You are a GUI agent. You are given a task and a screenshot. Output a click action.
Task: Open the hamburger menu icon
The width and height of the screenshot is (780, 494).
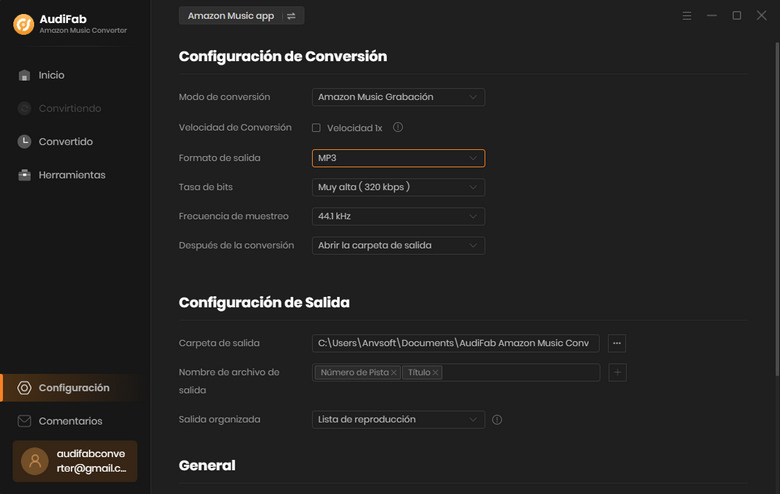[687, 16]
